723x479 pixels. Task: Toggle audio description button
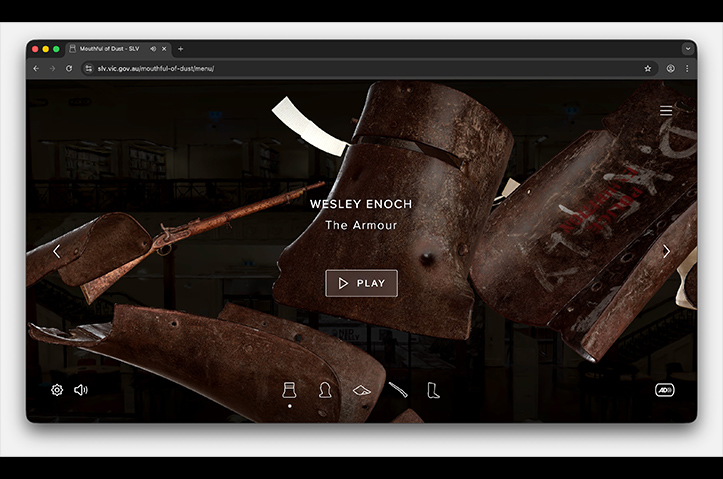pos(664,390)
